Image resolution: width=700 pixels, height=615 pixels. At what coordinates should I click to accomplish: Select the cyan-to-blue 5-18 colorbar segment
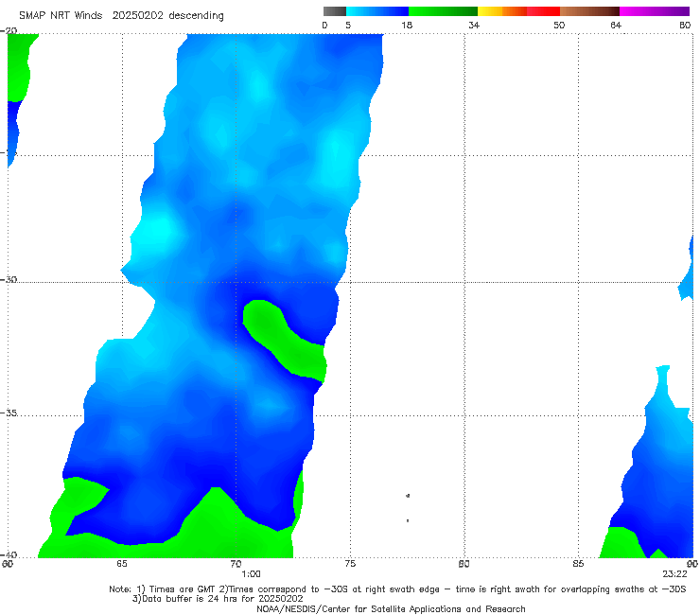pyautogui.click(x=377, y=11)
